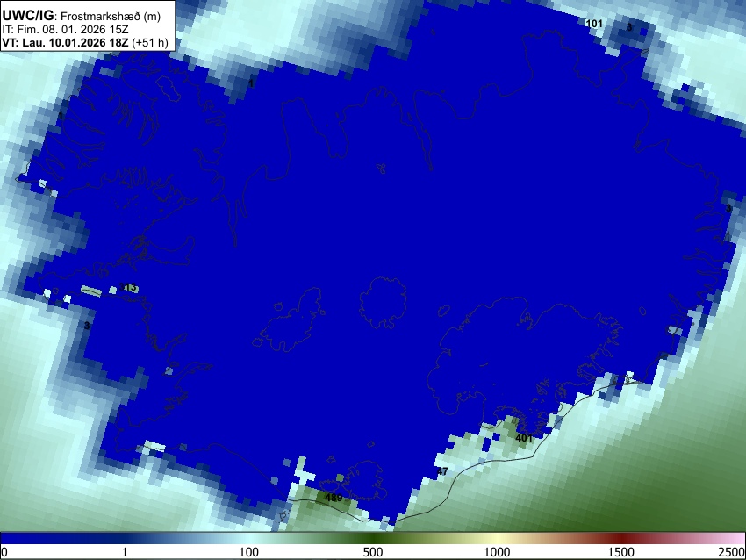Click the colorbar tick label 100

point(249,552)
